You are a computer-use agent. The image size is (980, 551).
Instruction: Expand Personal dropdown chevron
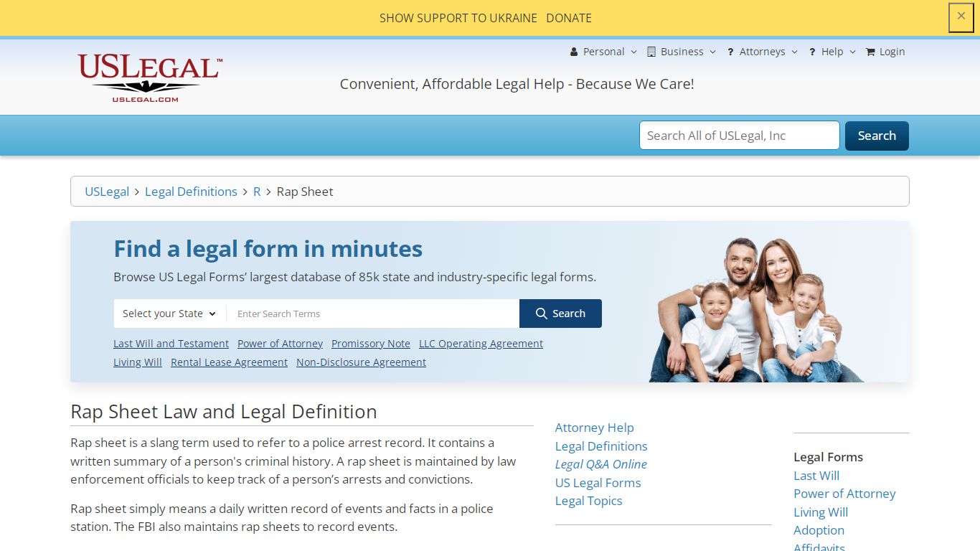point(633,52)
